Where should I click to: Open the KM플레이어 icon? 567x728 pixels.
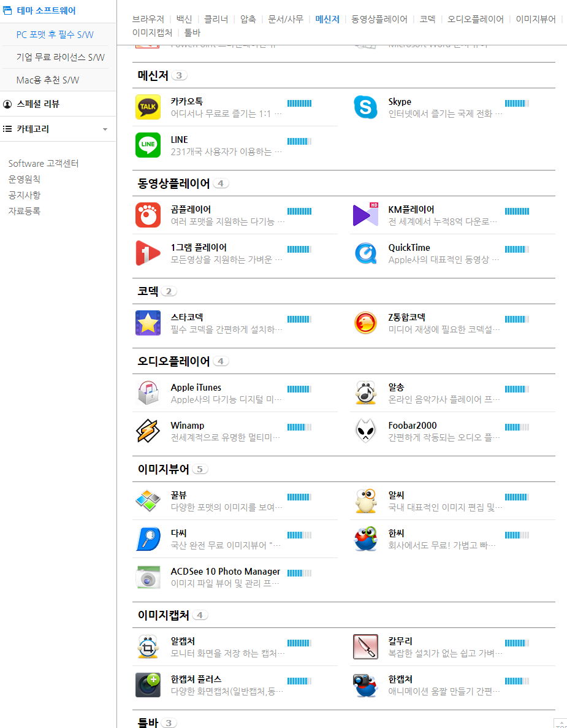pos(365,215)
